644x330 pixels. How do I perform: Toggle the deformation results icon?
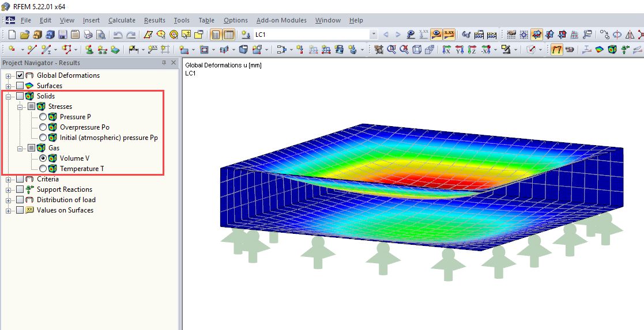556,50
